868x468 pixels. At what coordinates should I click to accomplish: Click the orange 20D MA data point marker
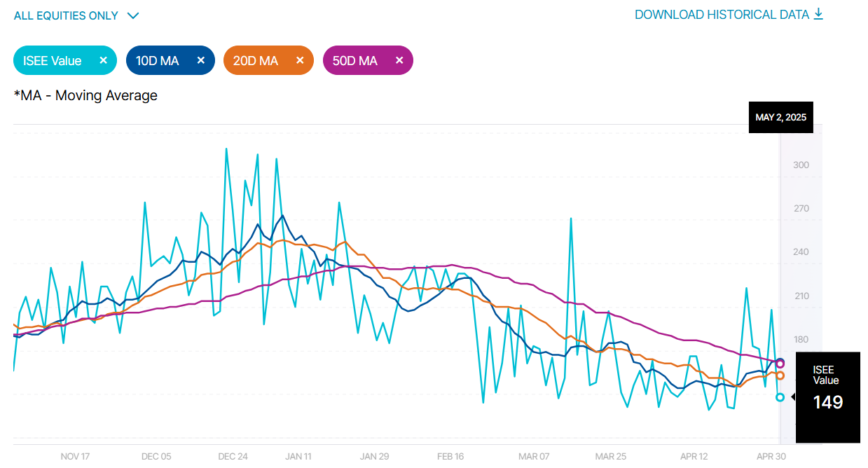[x=780, y=376]
